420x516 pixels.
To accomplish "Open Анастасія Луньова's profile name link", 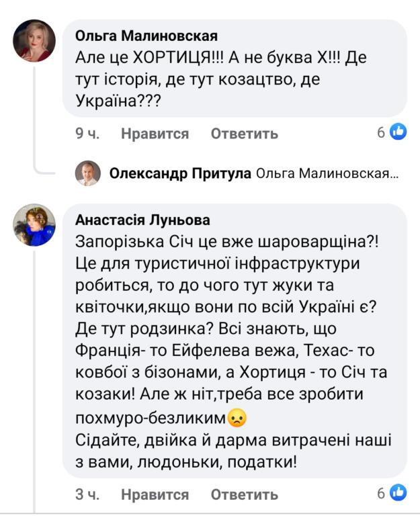I will 142,220.
